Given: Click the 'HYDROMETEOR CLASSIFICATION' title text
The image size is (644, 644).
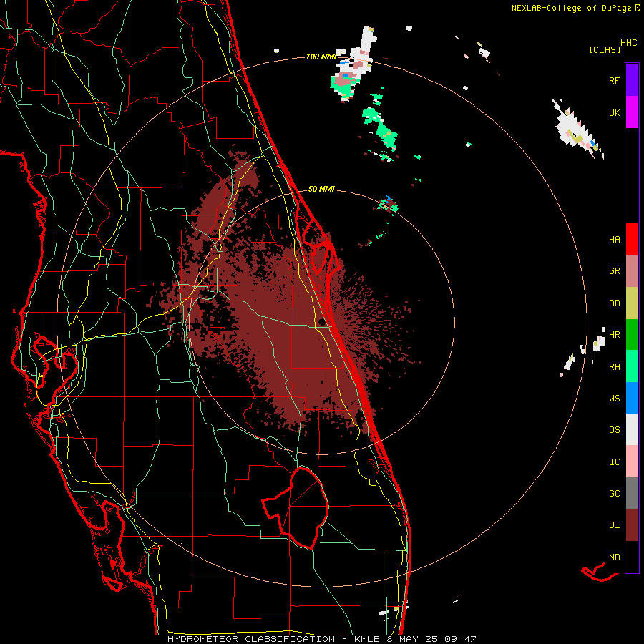Looking at the screenshot, I should [251, 639].
